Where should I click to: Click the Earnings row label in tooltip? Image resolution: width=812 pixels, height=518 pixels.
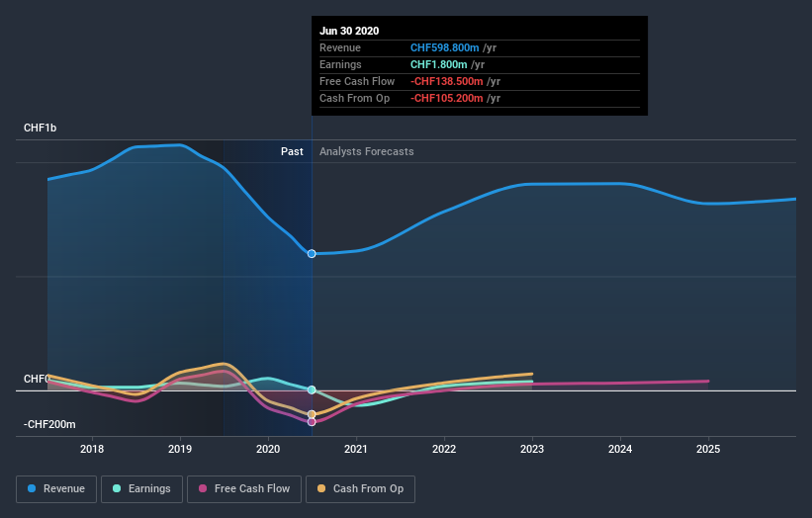click(x=341, y=64)
